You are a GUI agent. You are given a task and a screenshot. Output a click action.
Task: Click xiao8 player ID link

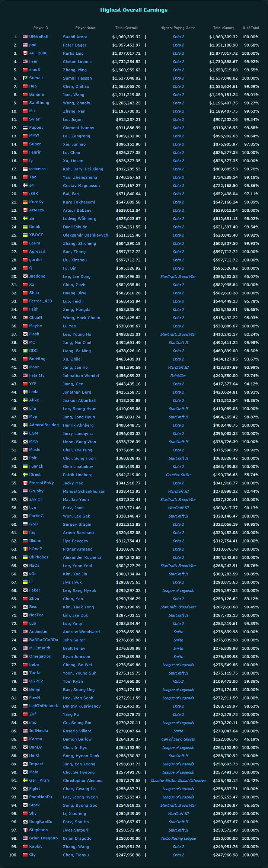pos(35,70)
